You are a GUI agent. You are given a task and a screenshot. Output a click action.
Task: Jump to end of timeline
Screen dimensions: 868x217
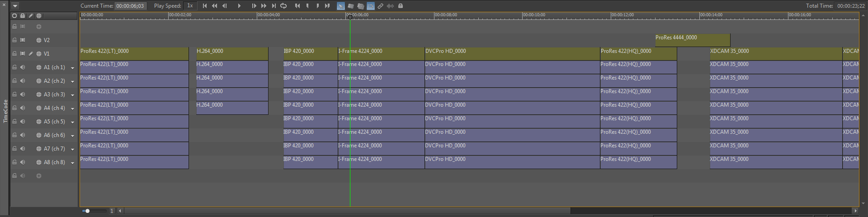coord(274,6)
